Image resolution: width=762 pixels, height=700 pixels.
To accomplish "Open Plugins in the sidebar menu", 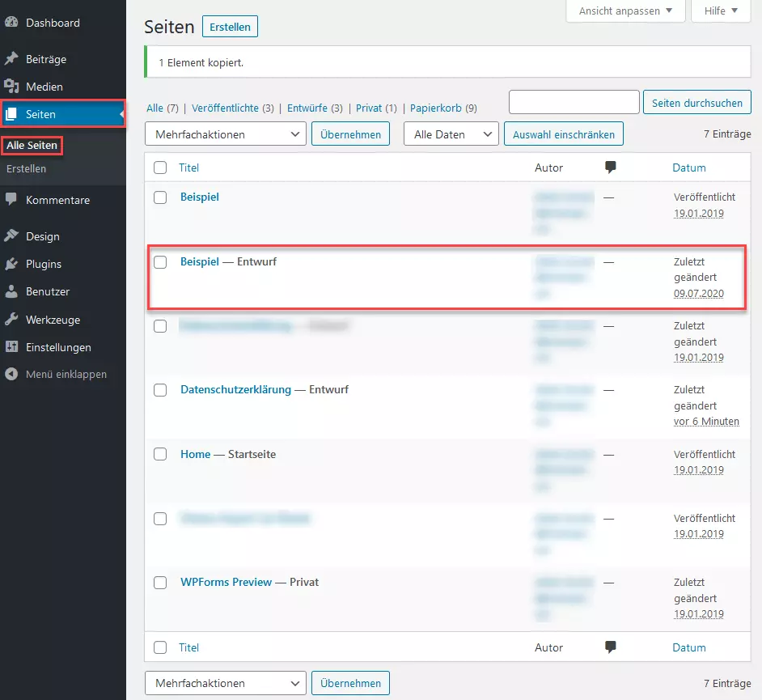I will (44, 264).
